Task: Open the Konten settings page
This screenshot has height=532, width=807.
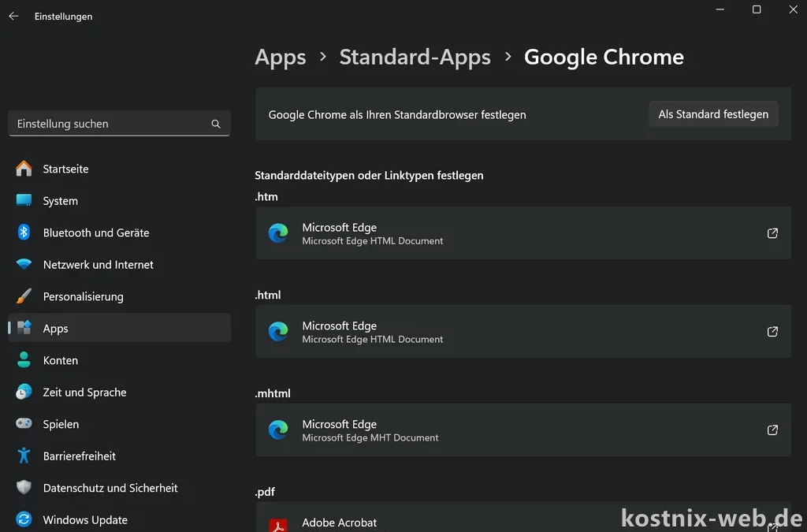Action: (x=61, y=360)
